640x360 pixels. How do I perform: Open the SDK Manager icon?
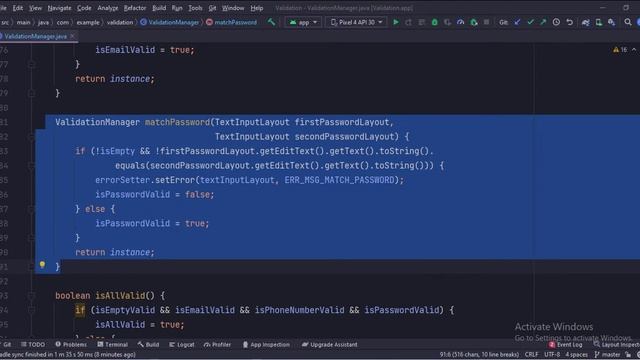(611, 22)
